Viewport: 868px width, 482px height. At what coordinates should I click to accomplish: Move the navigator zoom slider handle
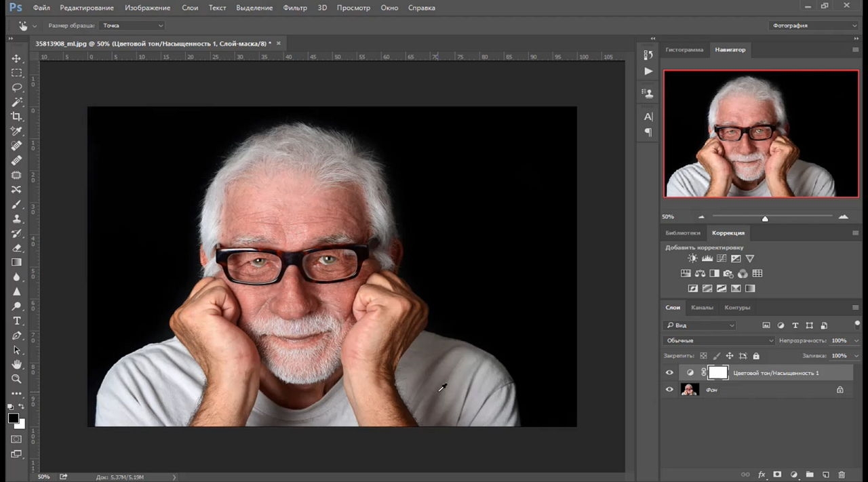(765, 218)
